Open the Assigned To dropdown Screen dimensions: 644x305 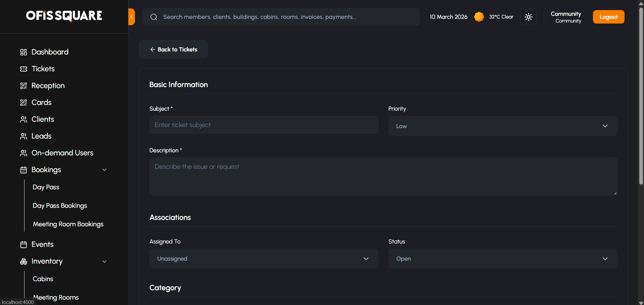point(264,259)
